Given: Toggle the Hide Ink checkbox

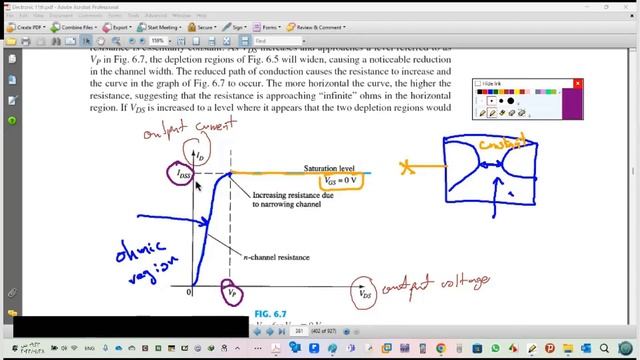Looking at the screenshot, I should pyautogui.click(x=478, y=83).
